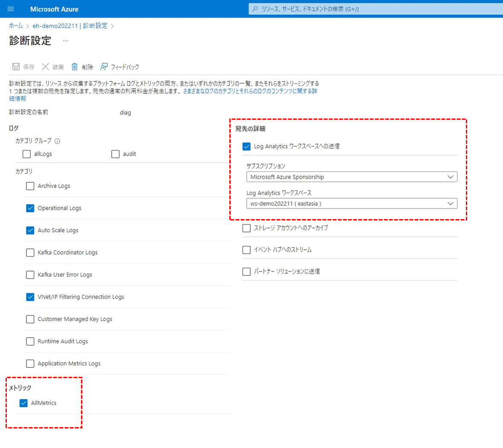Enable Customer Managed Key Logs
The width and height of the screenshot is (503, 448).
tap(30, 319)
